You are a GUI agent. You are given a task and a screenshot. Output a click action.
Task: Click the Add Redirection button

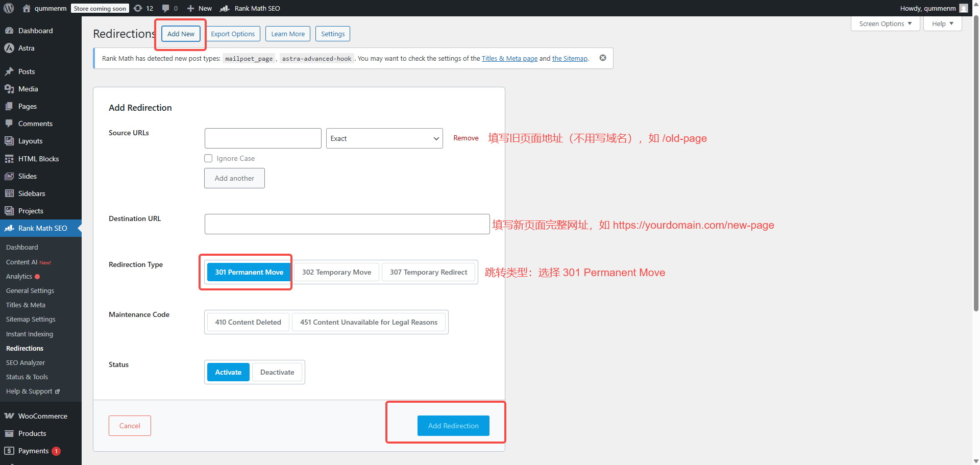click(x=453, y=426)
